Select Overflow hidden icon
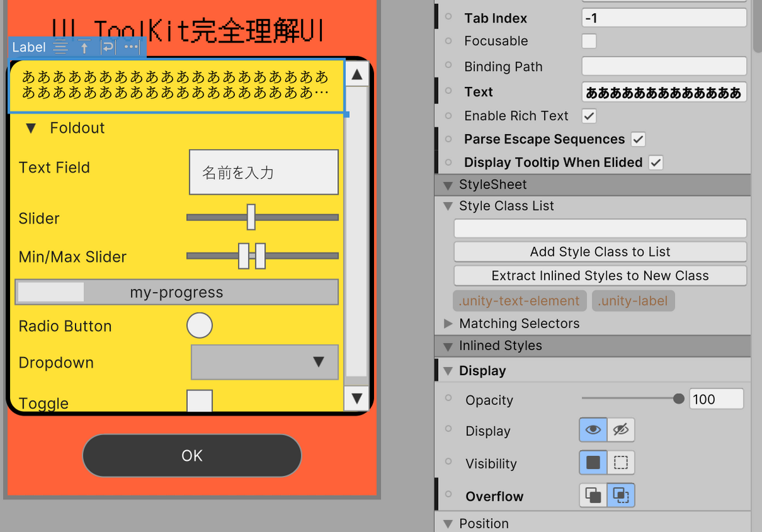 click(620, 496)
